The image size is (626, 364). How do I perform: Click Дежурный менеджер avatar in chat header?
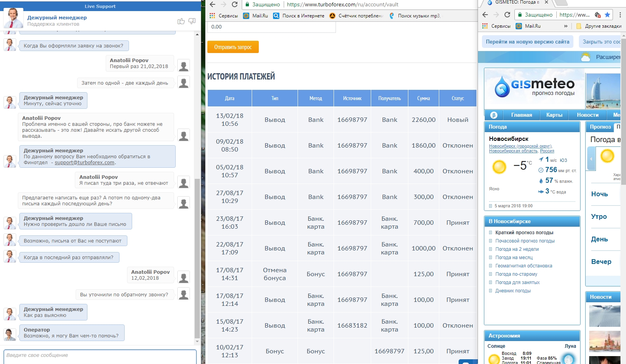13,18
